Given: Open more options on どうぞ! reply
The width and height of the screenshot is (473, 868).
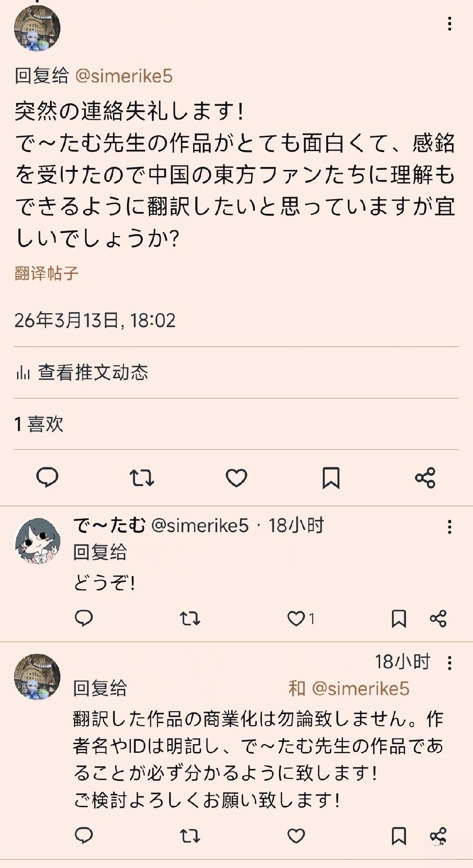Looking at the screenshot, I should point(449,527).
